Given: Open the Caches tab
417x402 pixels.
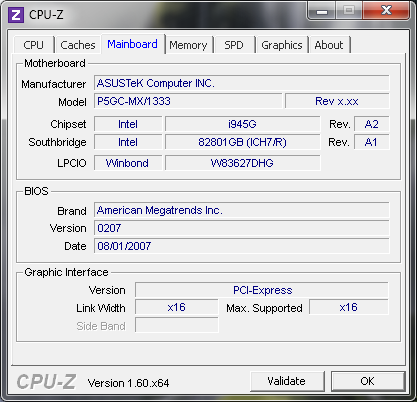Looking at the screenshot, I should tap(78, 45).
